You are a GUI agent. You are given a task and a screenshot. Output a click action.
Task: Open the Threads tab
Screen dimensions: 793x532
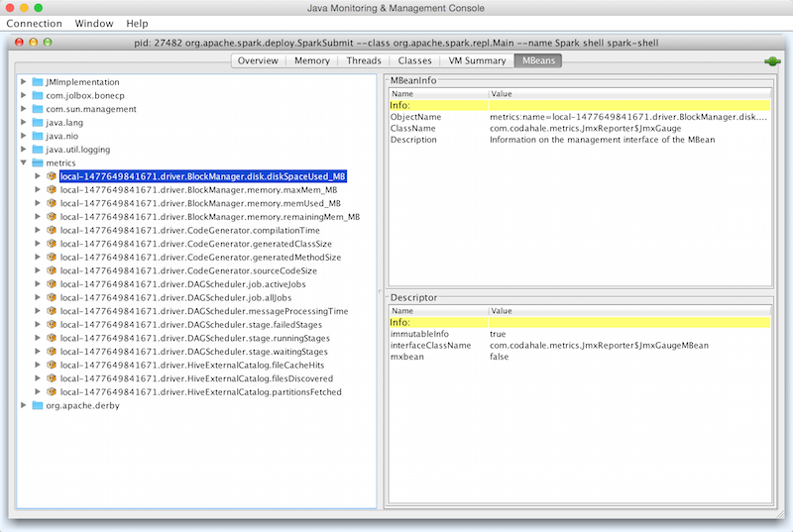(363, 60)
